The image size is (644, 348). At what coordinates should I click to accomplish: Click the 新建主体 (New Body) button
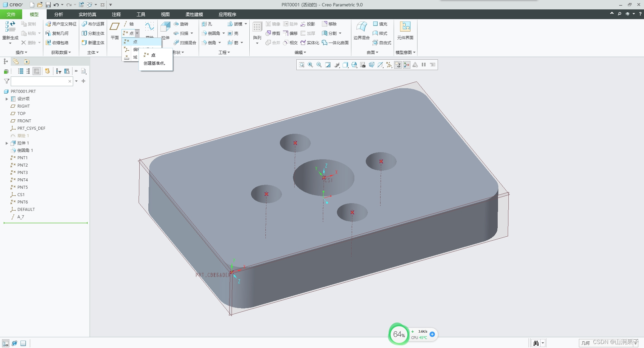pyautogui.click(x=93, y=43)
